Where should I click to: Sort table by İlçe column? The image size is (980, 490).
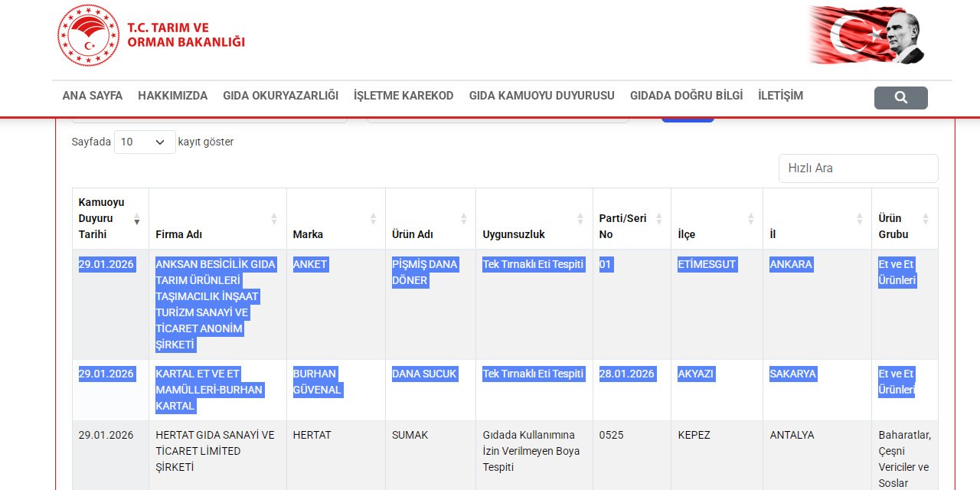point(750,219)
